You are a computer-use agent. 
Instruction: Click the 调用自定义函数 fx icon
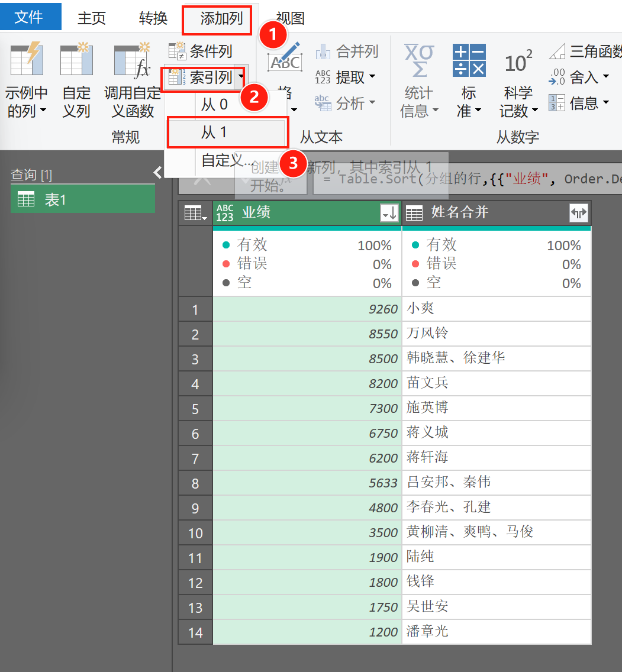point(133,60)
